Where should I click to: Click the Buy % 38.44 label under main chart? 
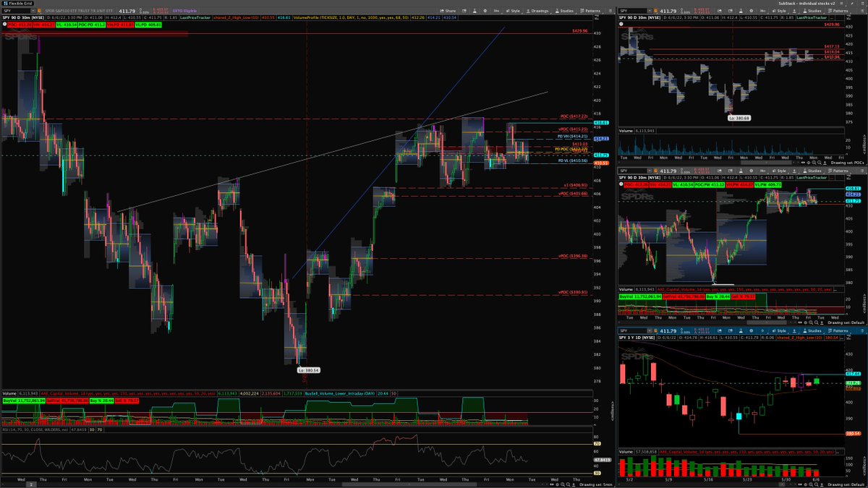(101, 401)
